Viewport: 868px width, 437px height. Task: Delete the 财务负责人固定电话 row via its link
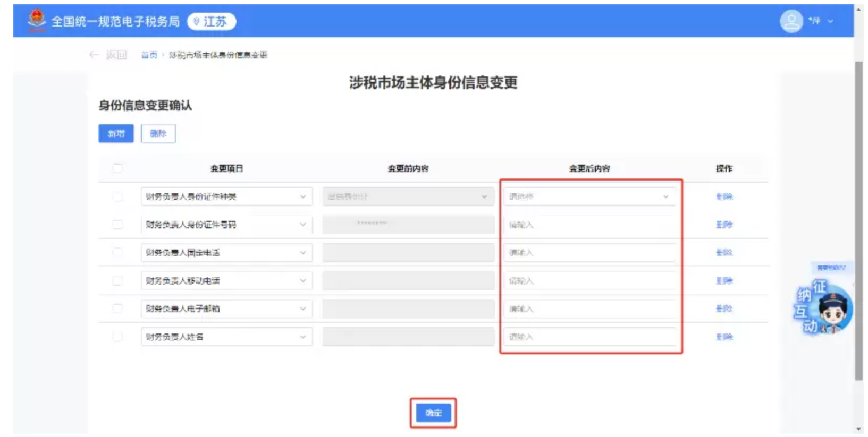click(x=724, y=252)
